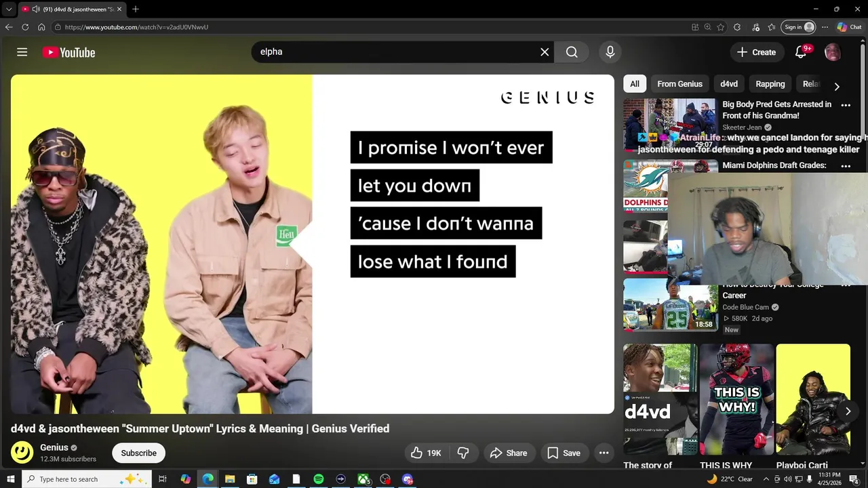
Task: Open the 18:58 Code Blue Cam thumbnail
Action: click(670, 305)
